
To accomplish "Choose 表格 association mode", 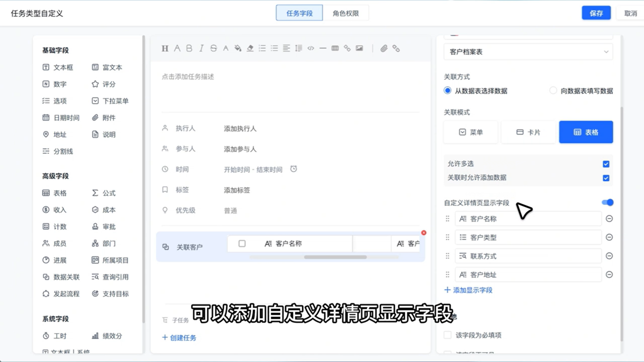I will 586,132.
